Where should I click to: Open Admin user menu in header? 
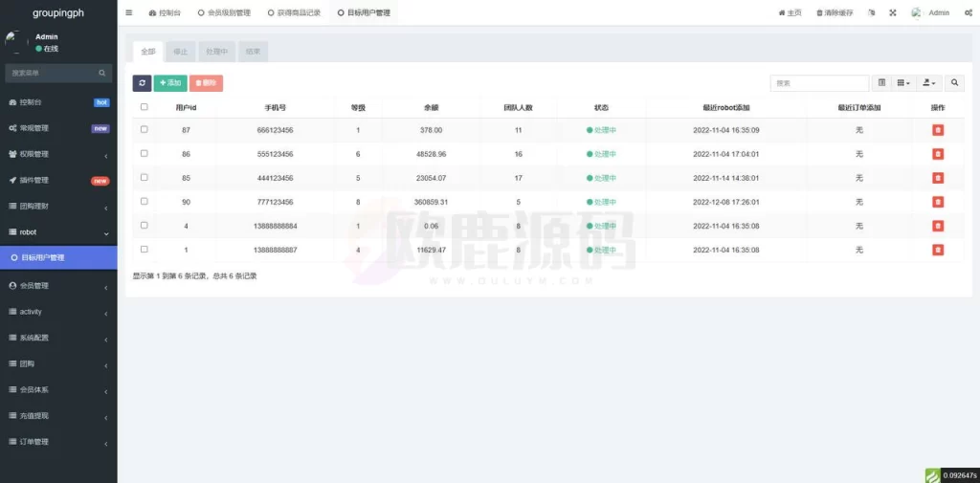click(930, 12)
